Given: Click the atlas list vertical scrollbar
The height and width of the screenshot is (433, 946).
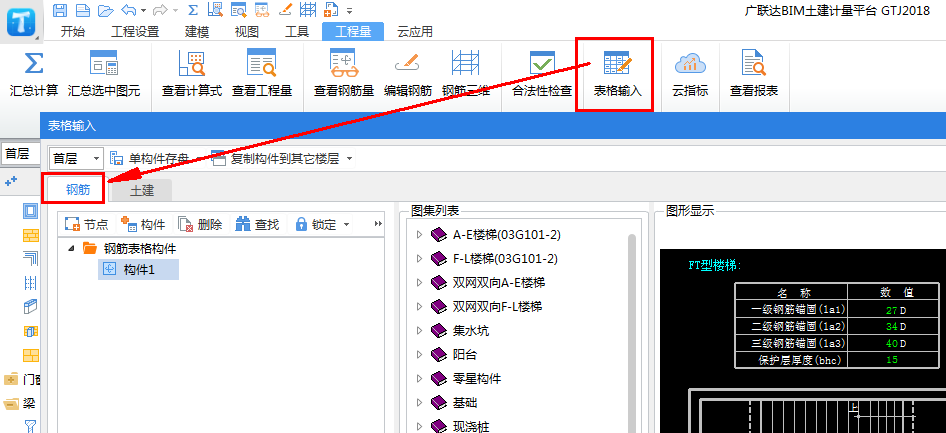Looking at the screenshot, I should [632, 332].
